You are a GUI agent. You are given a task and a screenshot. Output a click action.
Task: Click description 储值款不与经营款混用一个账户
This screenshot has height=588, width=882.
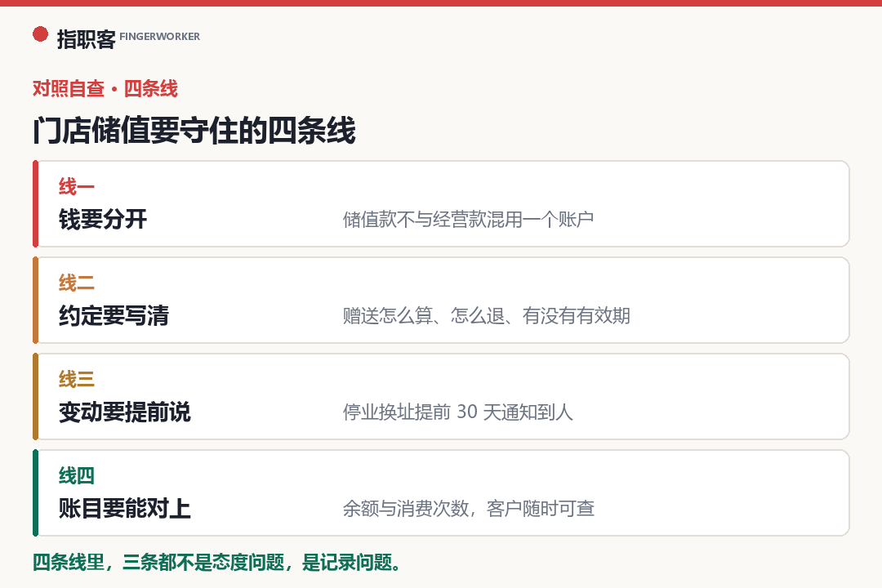469,220
